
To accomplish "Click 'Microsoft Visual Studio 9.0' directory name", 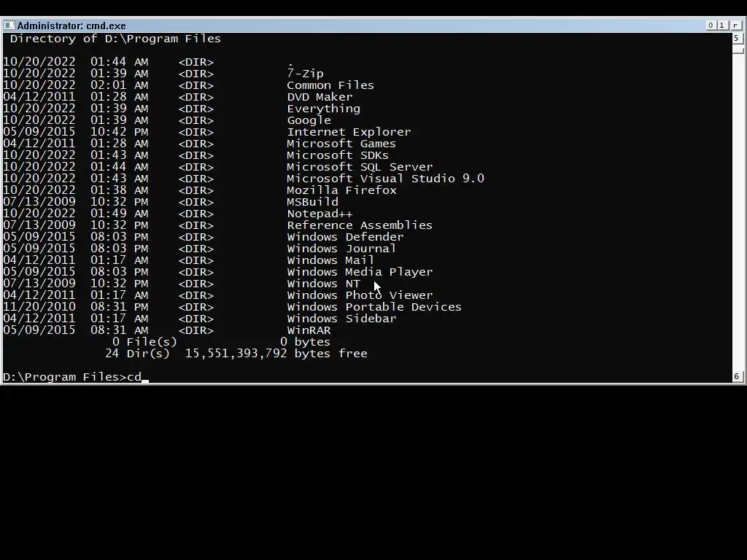I will [385, 179].
